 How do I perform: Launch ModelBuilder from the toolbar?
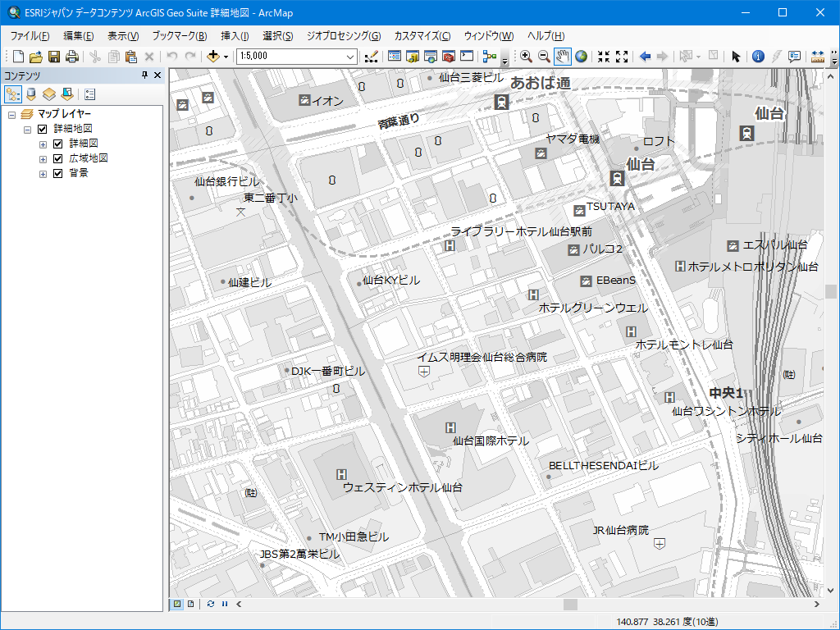pos(490,57)
